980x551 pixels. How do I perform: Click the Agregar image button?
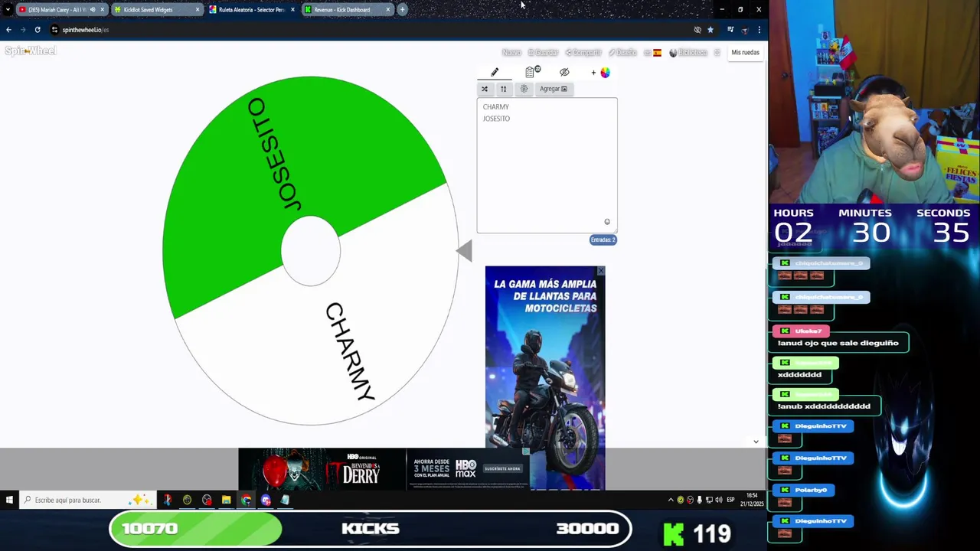pyautogui.click(x=554, y=89)
